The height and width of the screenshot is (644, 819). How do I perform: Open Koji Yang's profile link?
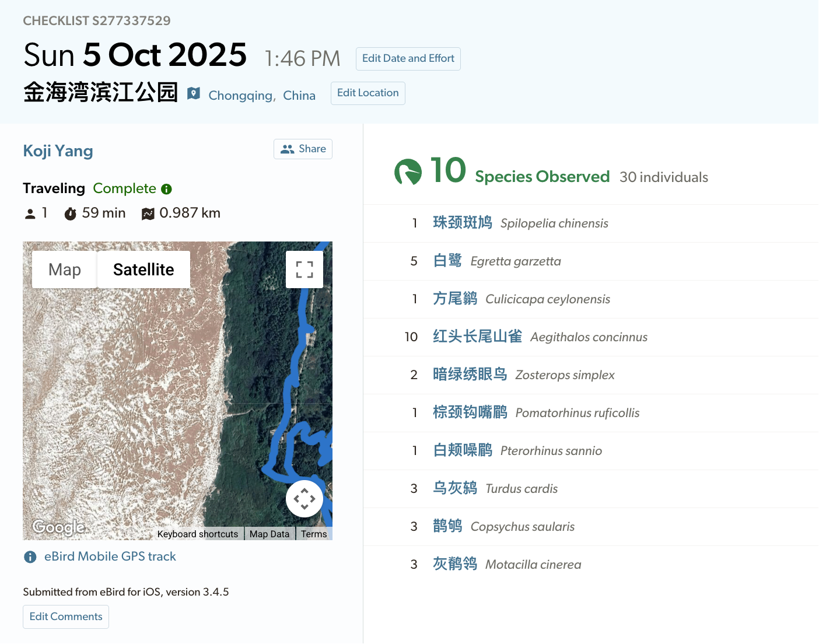pyautogui.click(x=58, y=151)
